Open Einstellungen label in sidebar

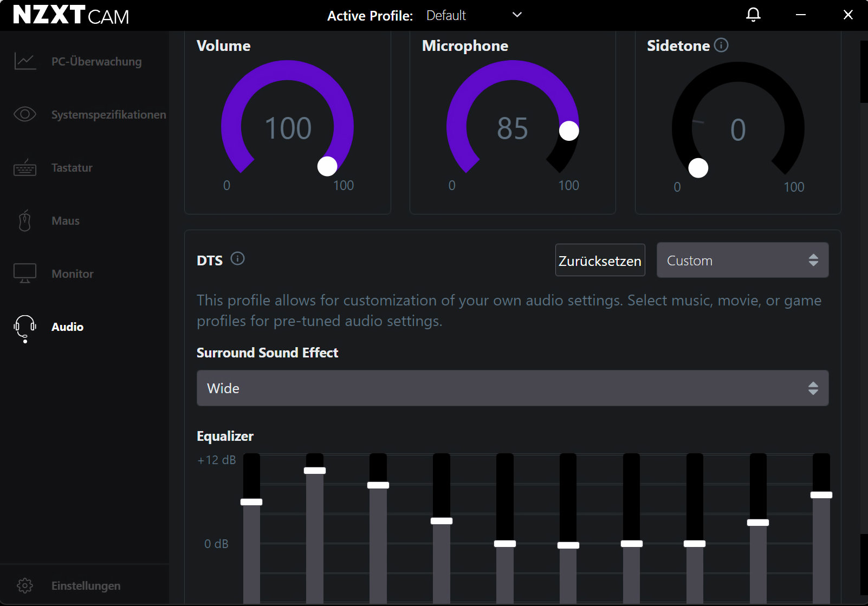coord(86,585)
